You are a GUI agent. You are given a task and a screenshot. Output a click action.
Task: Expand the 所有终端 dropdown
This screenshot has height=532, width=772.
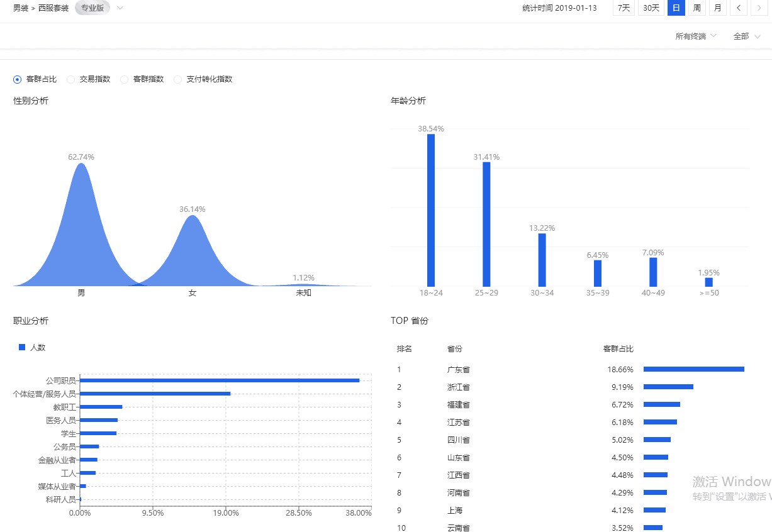695,36
